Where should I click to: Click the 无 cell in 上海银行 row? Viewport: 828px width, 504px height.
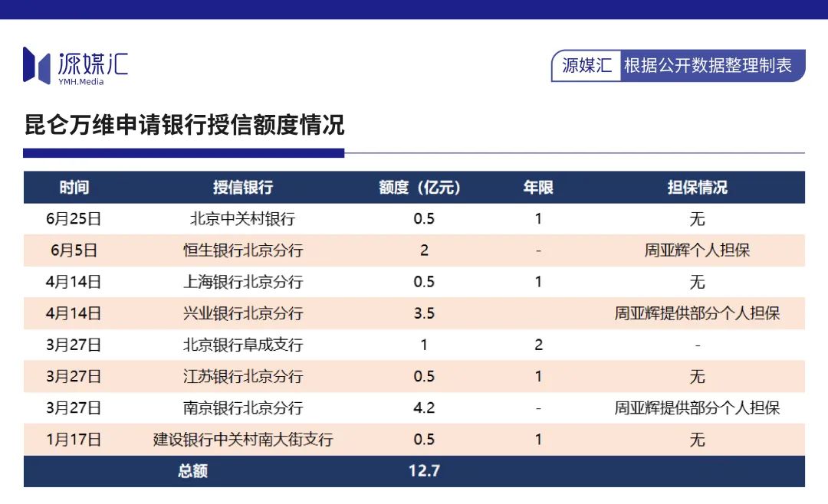[x=697, y=282]
